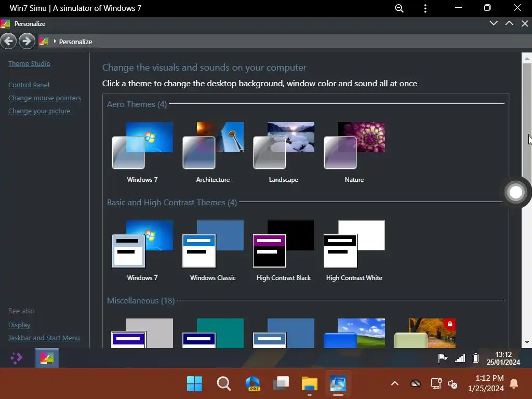Open the Windows notification bell

pos(514,383)
